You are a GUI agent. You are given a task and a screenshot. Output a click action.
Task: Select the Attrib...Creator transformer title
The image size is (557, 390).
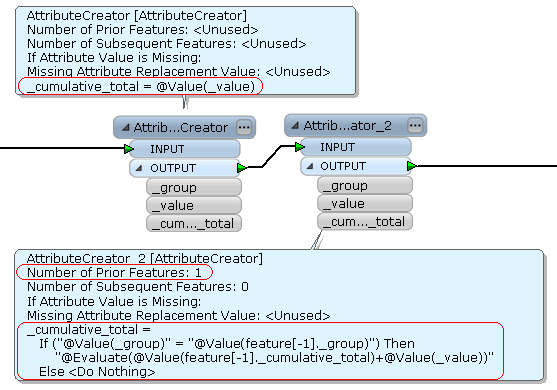(x=180, y=128)
